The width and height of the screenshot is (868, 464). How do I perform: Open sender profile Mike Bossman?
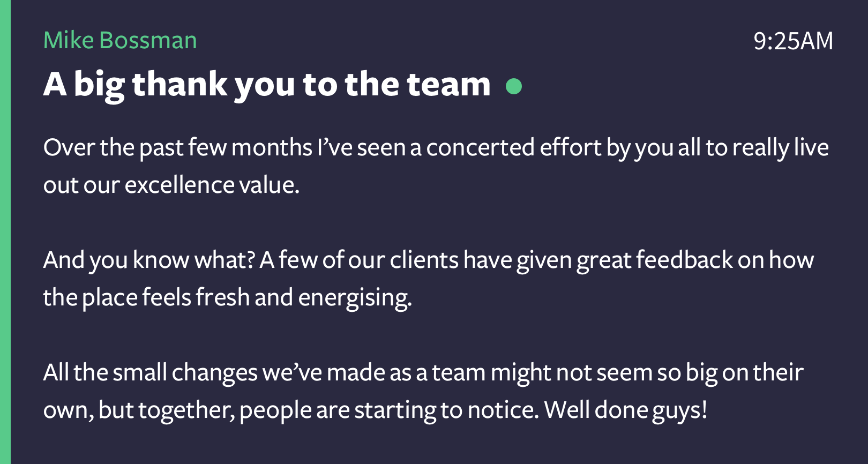pos(120,40)
